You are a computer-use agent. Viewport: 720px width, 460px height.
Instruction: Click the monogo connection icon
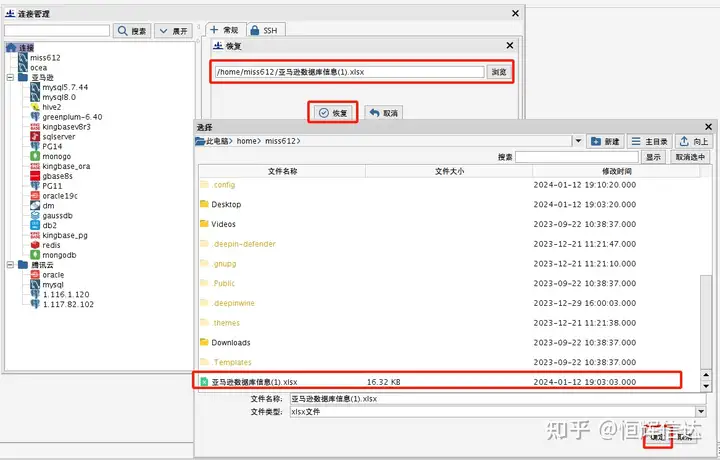point(35,157)
